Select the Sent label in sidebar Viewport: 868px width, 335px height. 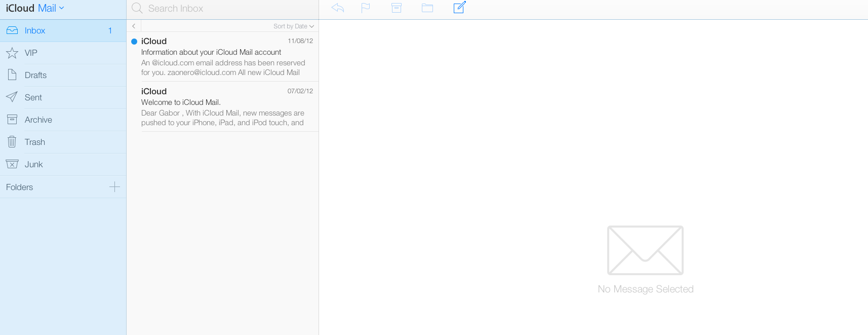pyautogui.click(x=33, y=97)
